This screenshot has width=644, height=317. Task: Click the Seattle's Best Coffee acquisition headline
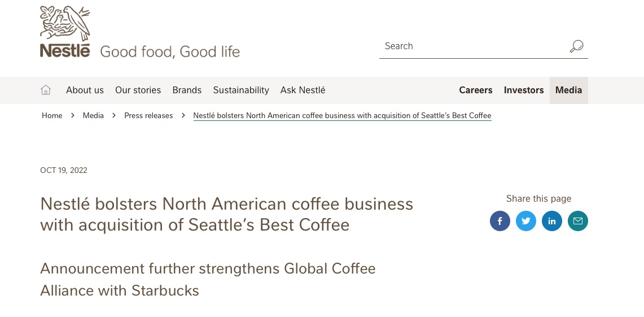[x=227, y=214]
